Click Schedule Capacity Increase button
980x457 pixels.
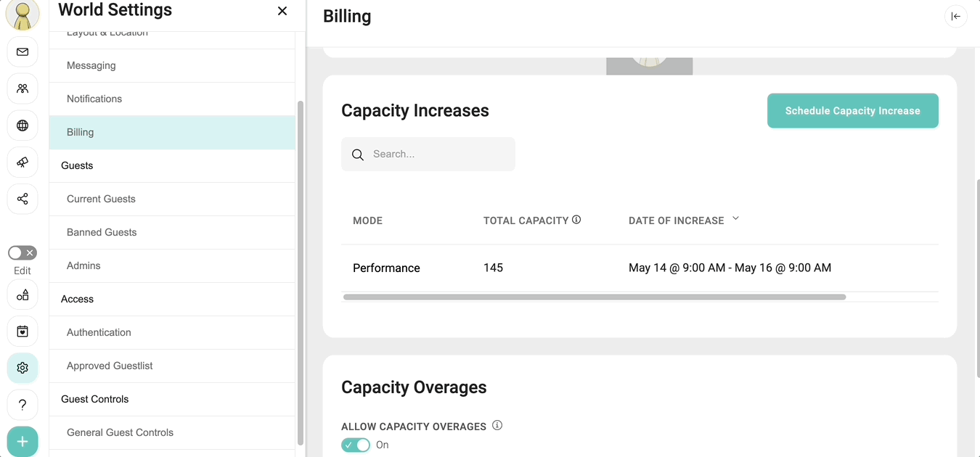tap(852, 111)
